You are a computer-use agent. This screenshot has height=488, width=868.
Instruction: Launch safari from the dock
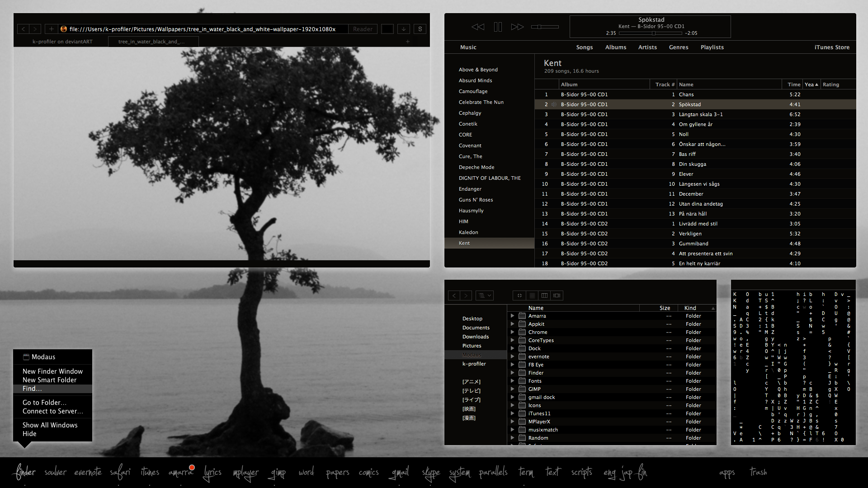(120, 472)
